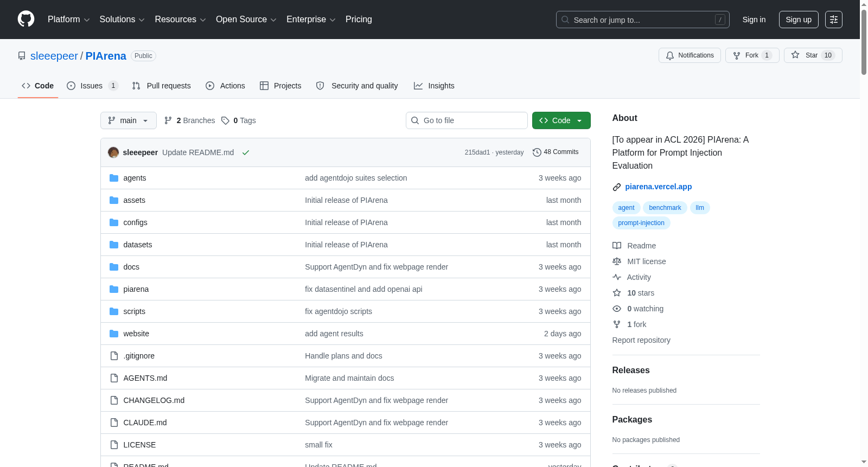Expand the Platform menu

tap(69, 20)
